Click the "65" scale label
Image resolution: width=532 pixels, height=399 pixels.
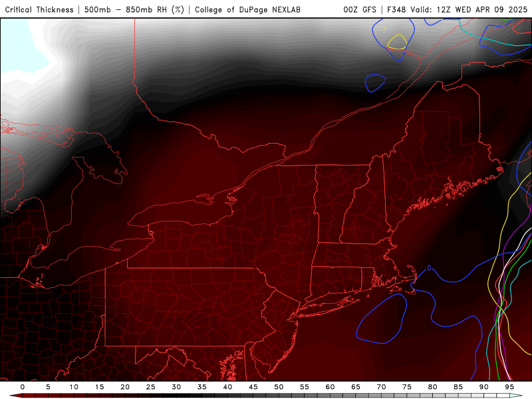(356, 387)
